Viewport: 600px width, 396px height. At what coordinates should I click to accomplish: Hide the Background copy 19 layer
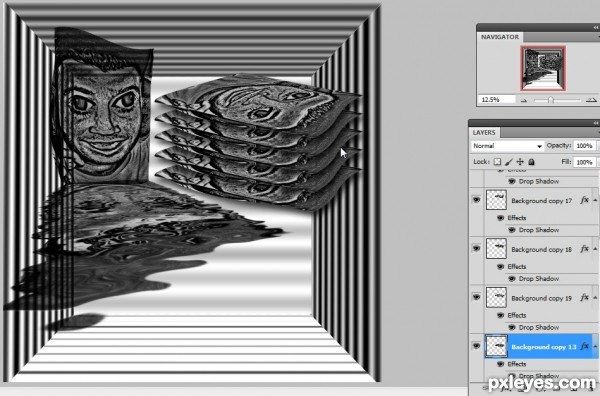476,297
